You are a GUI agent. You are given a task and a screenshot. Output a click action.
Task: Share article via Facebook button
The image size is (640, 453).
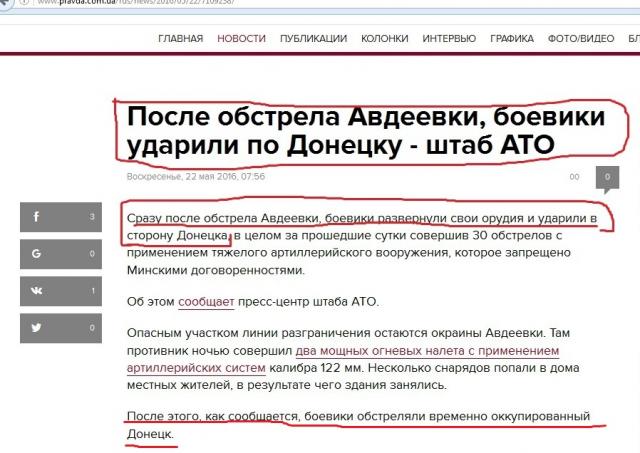(x=61, y=217)
